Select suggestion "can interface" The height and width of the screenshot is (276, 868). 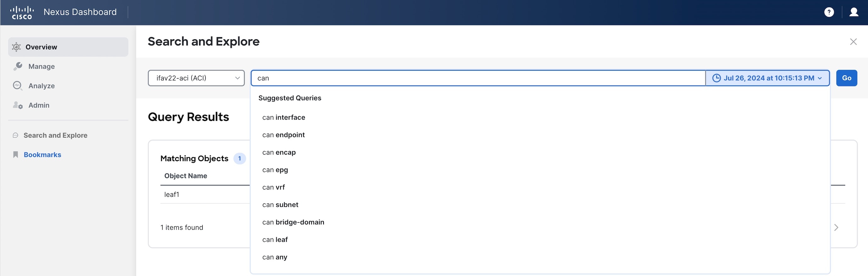(x=284, y=117)
